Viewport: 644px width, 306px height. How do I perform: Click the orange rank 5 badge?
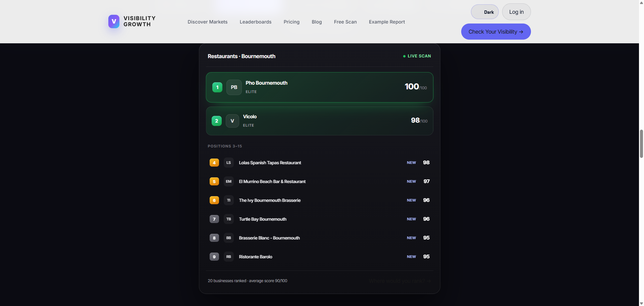[214, 181]
